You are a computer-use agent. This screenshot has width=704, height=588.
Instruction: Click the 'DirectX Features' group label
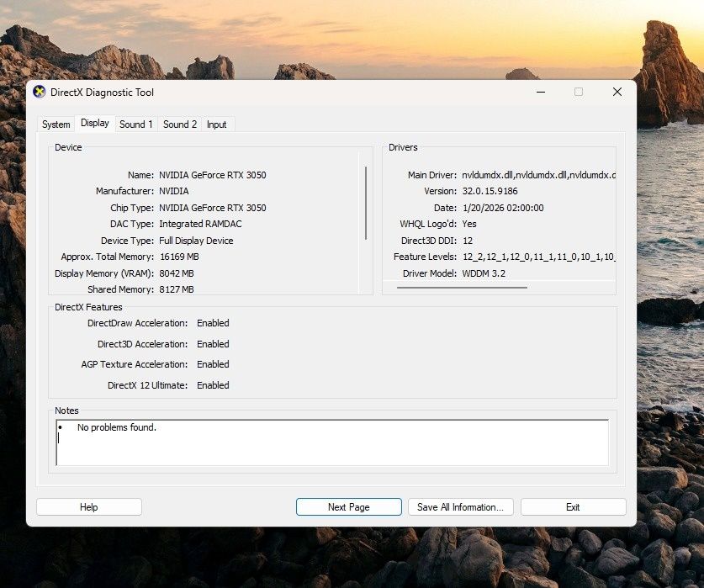click(x=88, y=307)
